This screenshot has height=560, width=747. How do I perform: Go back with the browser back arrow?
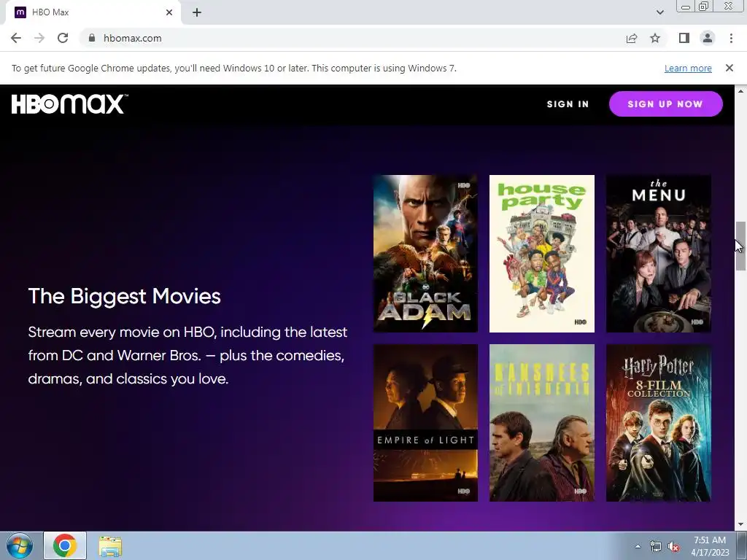click(x=16, y=38)
